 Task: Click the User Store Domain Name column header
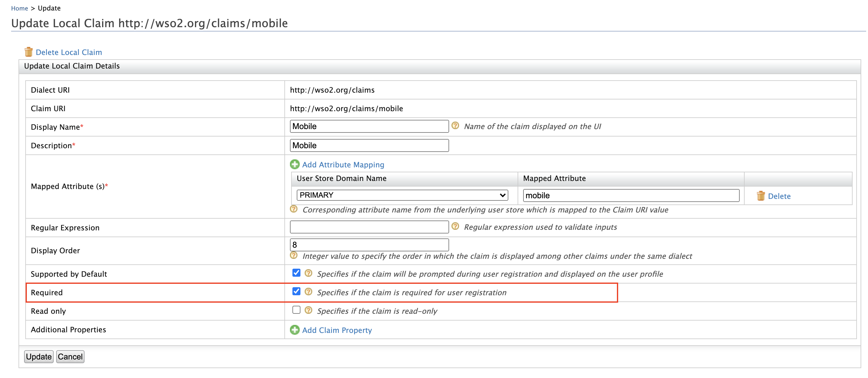(x=341, y=178)
